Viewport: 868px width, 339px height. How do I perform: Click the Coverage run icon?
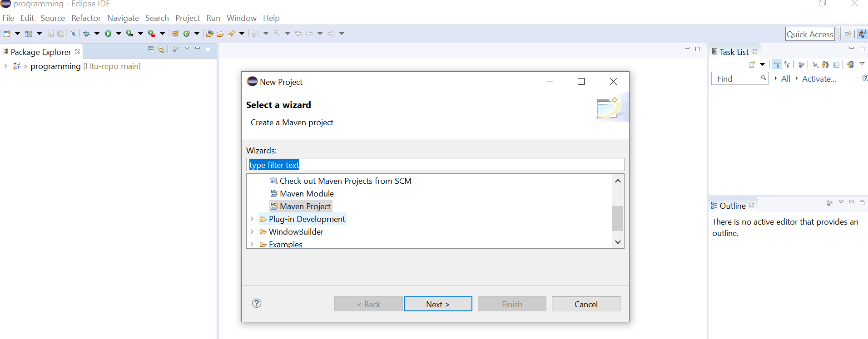[x=129, y=34]
